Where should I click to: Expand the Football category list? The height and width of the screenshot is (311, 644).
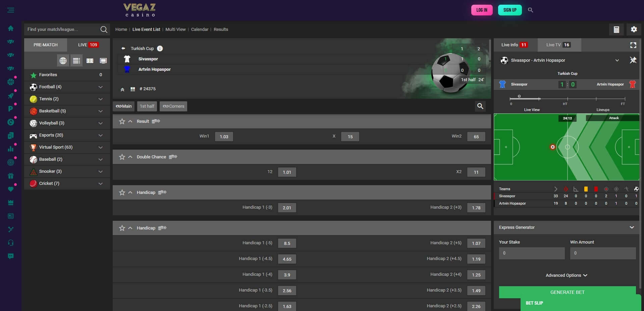tap(100, 87)
